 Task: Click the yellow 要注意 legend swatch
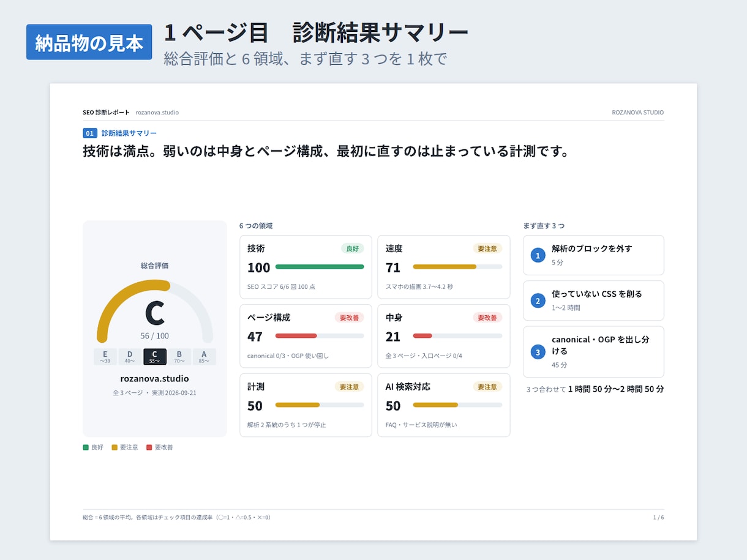[114, 447]
